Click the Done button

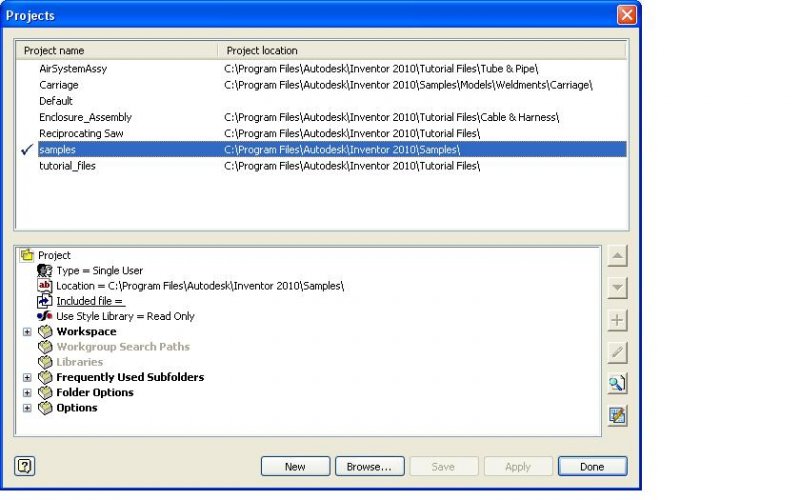[592, 466]
